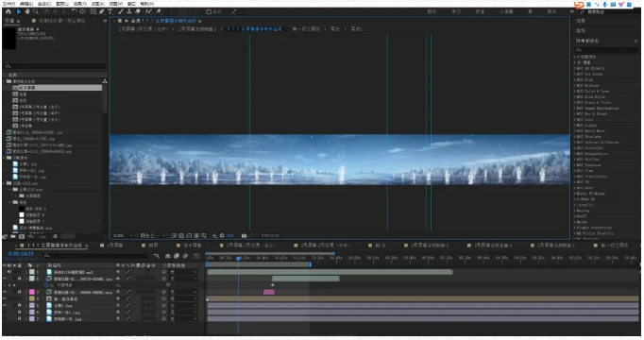Select the Clone Stamp tool
Screen dimensions: 644x340
pyautogui.click(x=129, y=11)
